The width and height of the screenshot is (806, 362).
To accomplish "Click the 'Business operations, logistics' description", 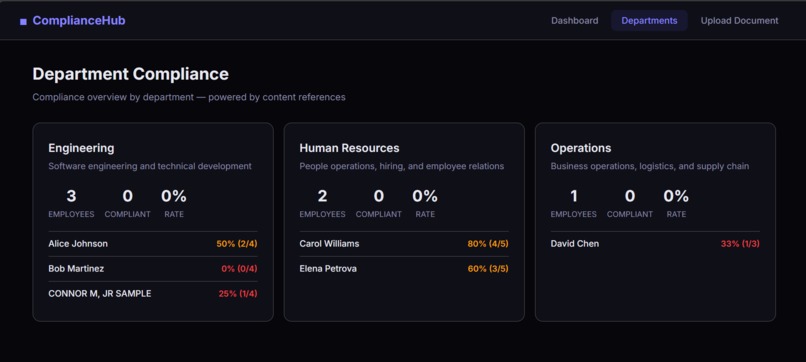I will [650, 166].
